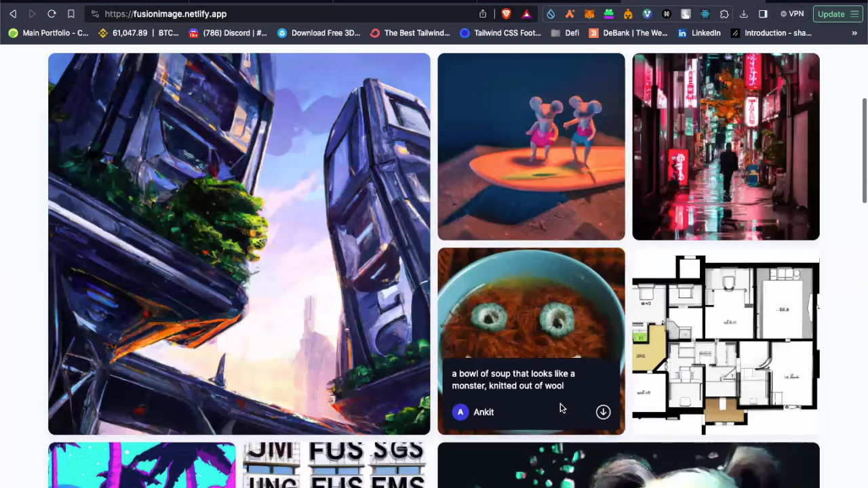
Task: Open the gray square extension icon
Action: (686, 14)
